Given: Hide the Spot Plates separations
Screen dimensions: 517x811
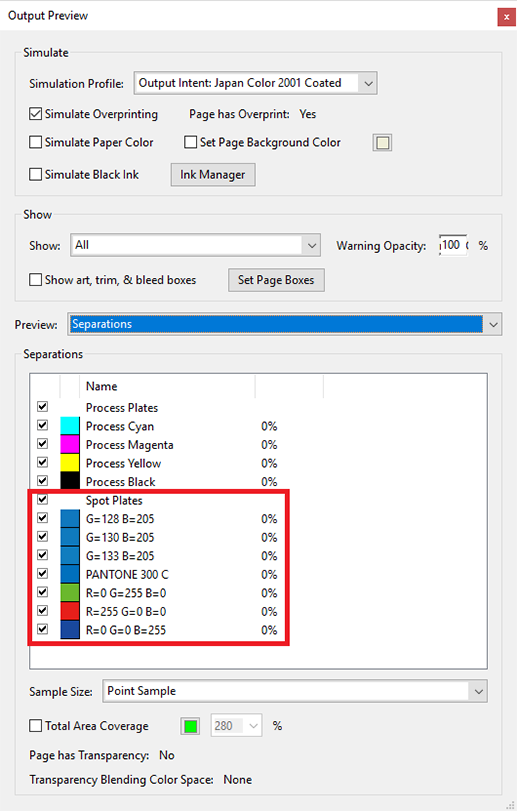Looking at the screenshot, I should [x=42, y=500].
